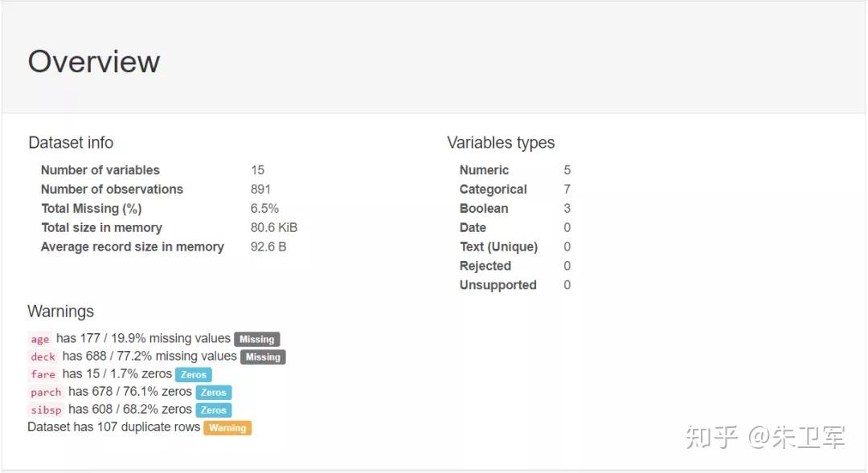Click the Missing badge beside age
Image resolution: width=868 pixels, height=473 pixels.
257,339
